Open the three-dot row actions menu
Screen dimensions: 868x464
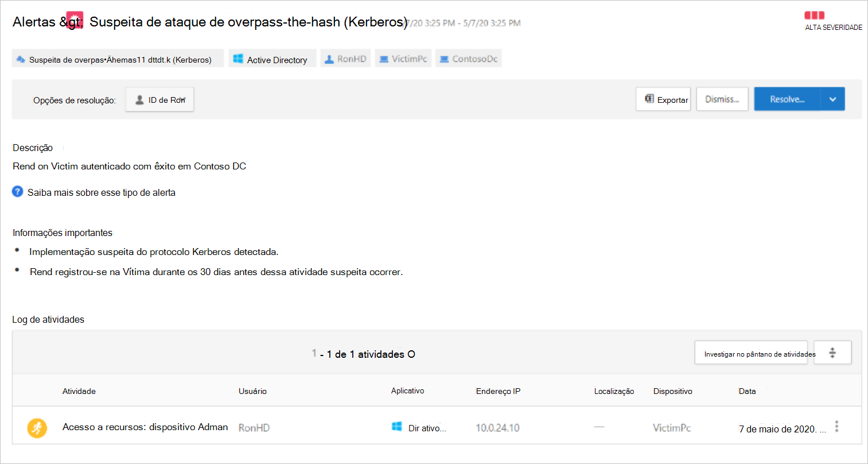tap(837, 427)
